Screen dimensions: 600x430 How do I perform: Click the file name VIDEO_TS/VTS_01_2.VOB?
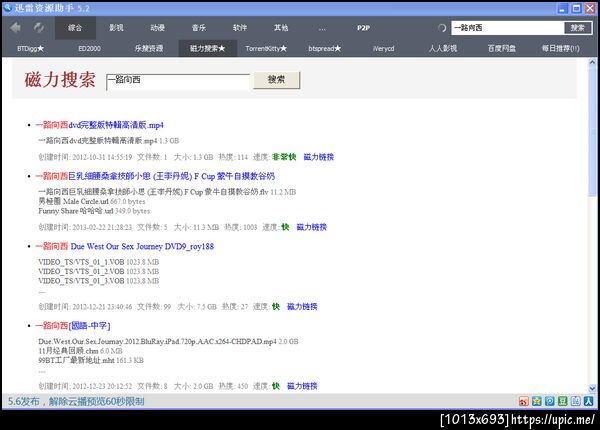(81, 271)
